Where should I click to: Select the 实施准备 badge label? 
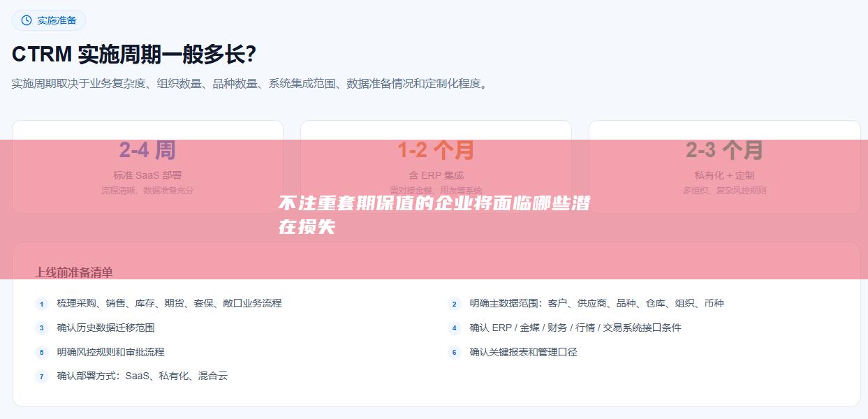tap(57, 20)
